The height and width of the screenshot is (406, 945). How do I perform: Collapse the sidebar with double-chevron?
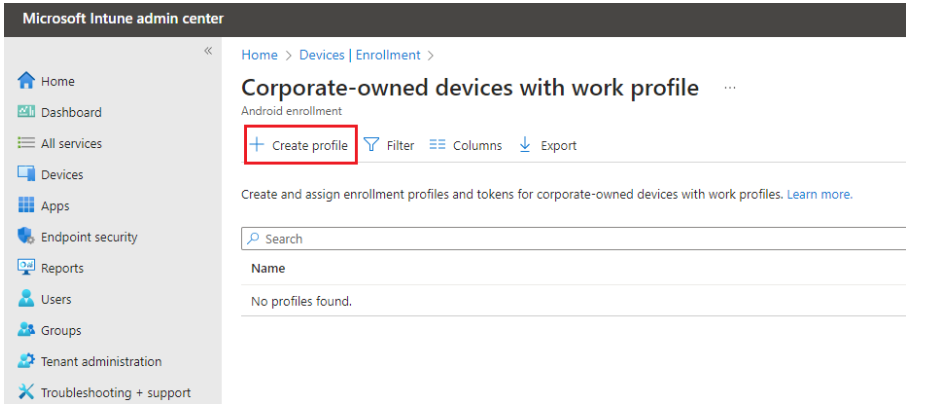(208, 51)
